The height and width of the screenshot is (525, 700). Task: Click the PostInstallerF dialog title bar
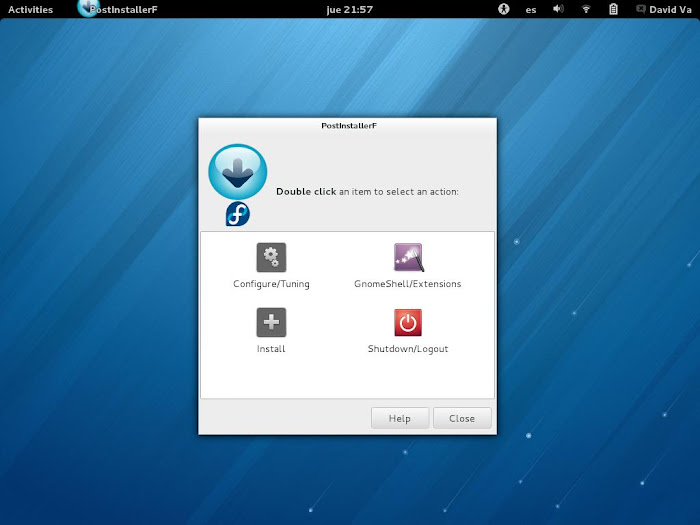pos(348,125)
